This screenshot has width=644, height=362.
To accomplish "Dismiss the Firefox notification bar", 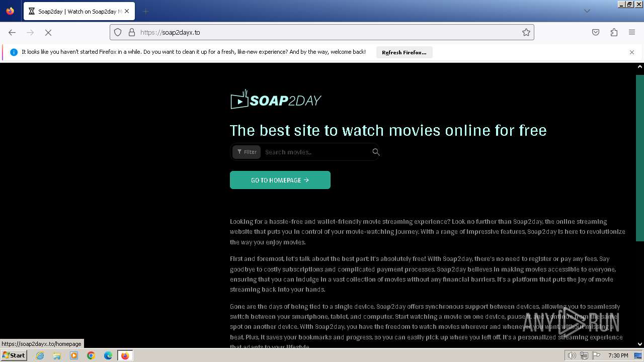I will 632,52.
